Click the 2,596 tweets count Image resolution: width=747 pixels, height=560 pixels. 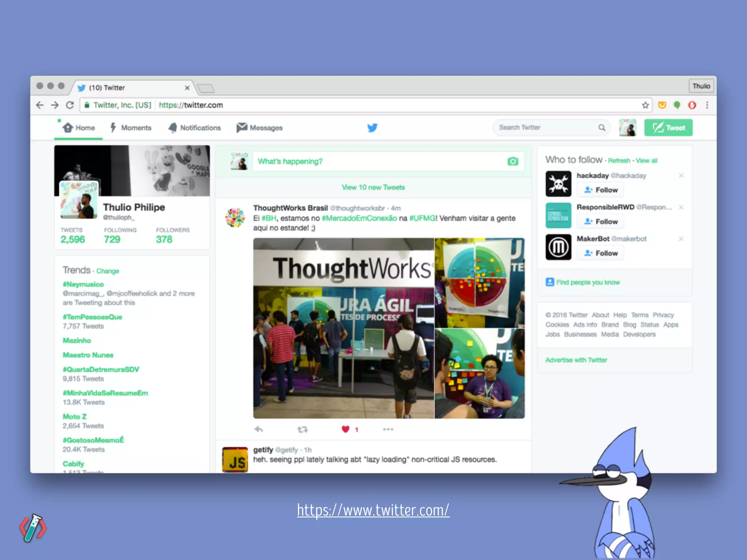click(73, 240)
